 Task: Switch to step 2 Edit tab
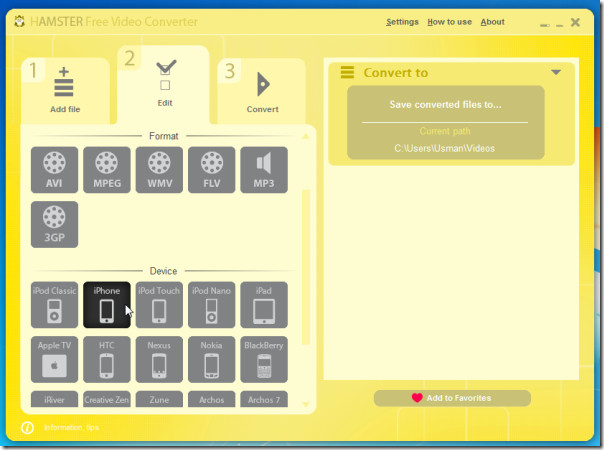163,85
